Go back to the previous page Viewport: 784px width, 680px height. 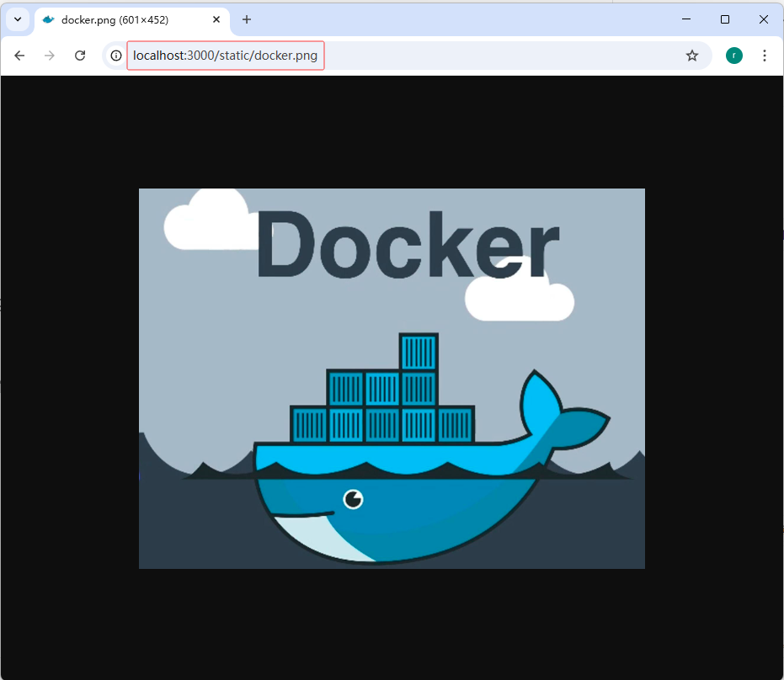point(19,56)
